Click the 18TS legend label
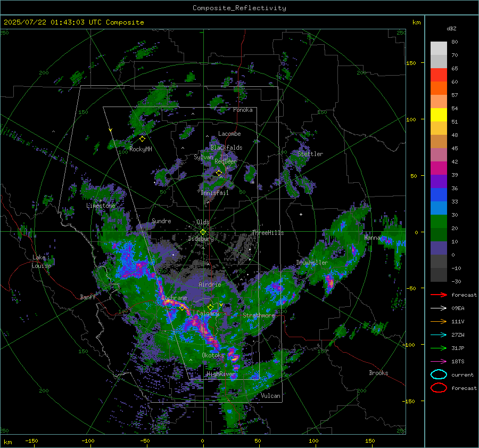This screenshot has height=448, width=479. point(458,362)
